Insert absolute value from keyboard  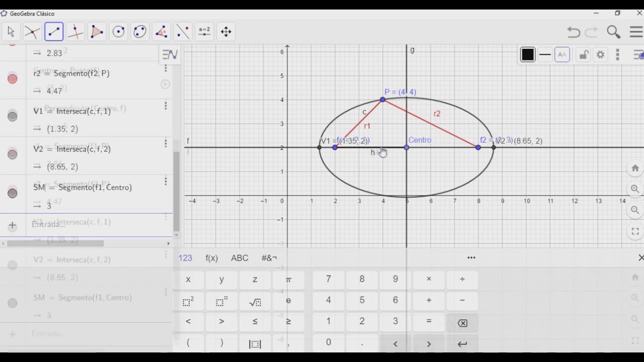pos(255,344)
